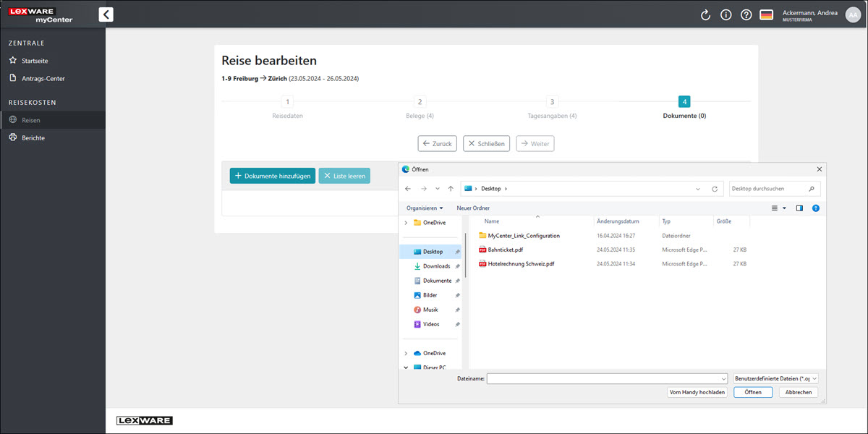Select the Bahnticket.pdf file
Viewport: 868px width, 434px height.
tap(505, 250)
